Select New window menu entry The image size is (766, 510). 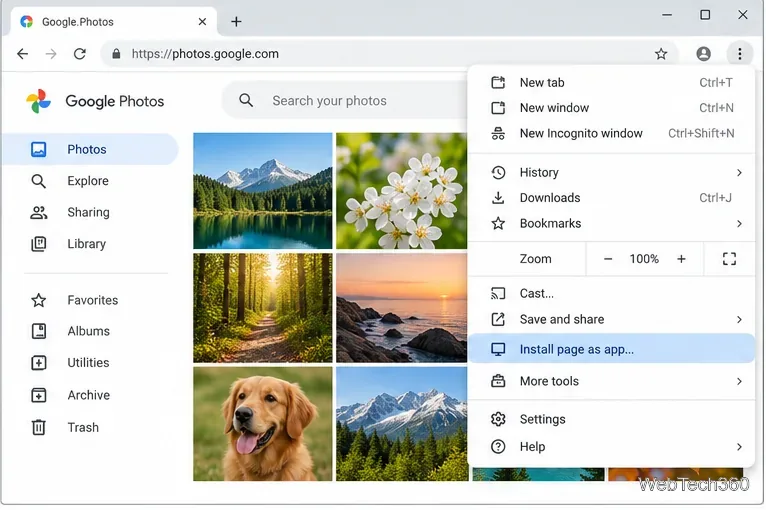(611, 108)
